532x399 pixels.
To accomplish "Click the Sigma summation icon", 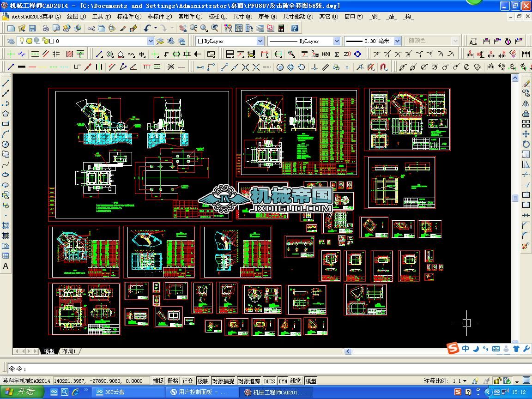I will point(337,54).
